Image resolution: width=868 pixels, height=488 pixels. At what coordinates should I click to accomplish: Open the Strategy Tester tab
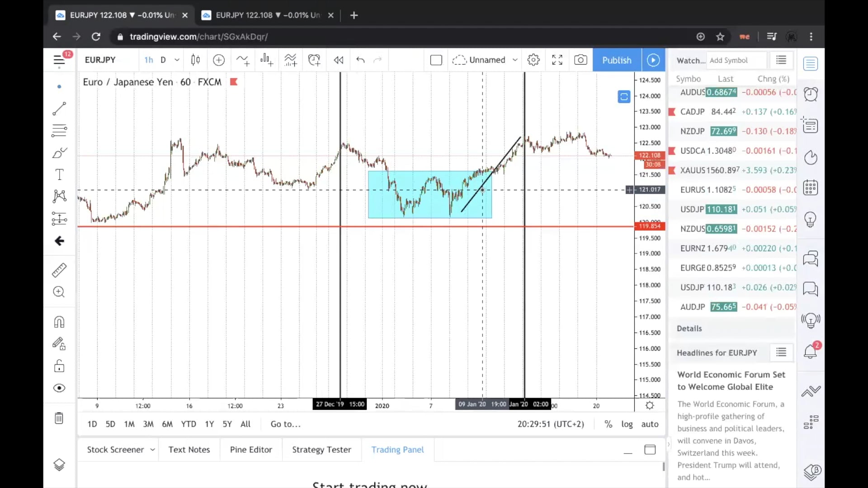click(x=321, y=450)
